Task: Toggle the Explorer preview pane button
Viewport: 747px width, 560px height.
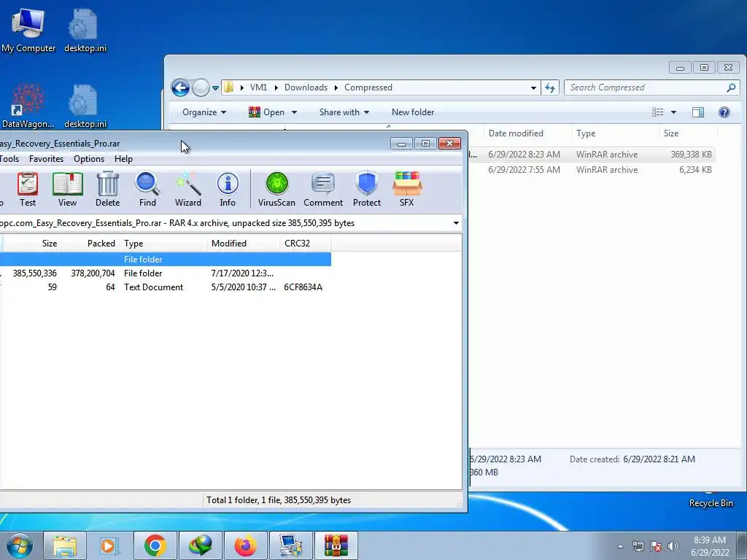Action: pos(698,112)
